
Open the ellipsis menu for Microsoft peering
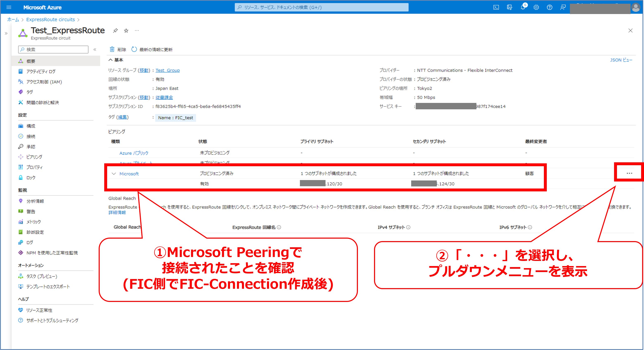(x=629, y=173)
